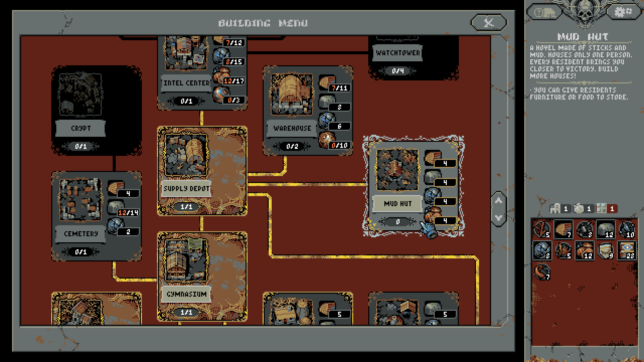Click the houses counter icon
This screenshot has width=644, height=362.
(555, 208)
